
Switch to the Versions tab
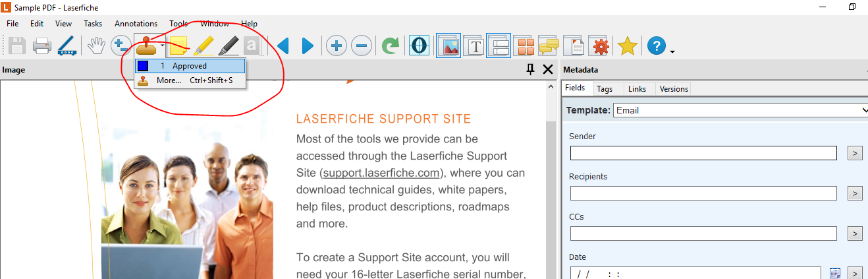[x=674, y=88]
